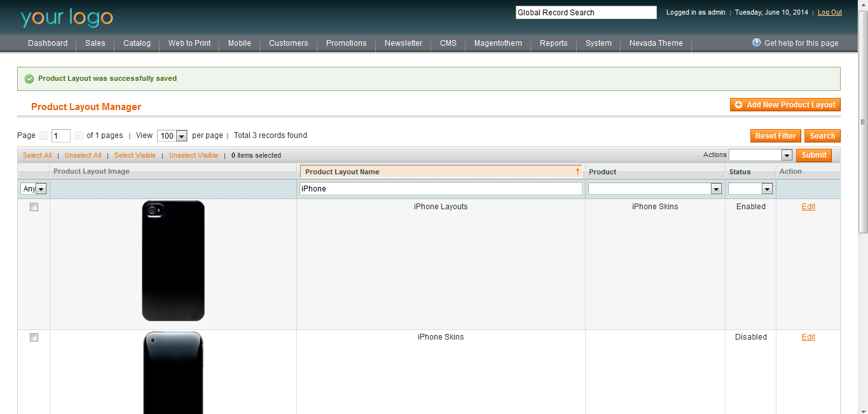Click the Log Out link
This screenshot has width=868, height=414.
coord(830,13)
